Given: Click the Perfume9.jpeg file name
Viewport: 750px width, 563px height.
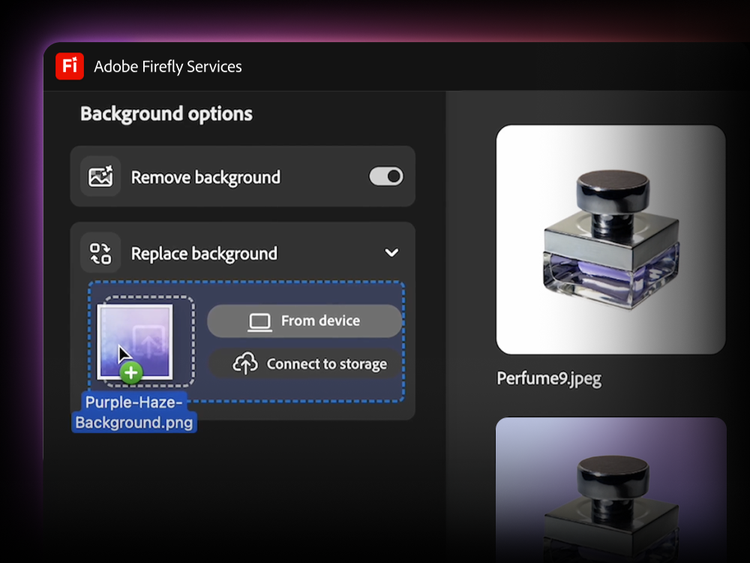Looking at the screenshot, I should point(549,379).
